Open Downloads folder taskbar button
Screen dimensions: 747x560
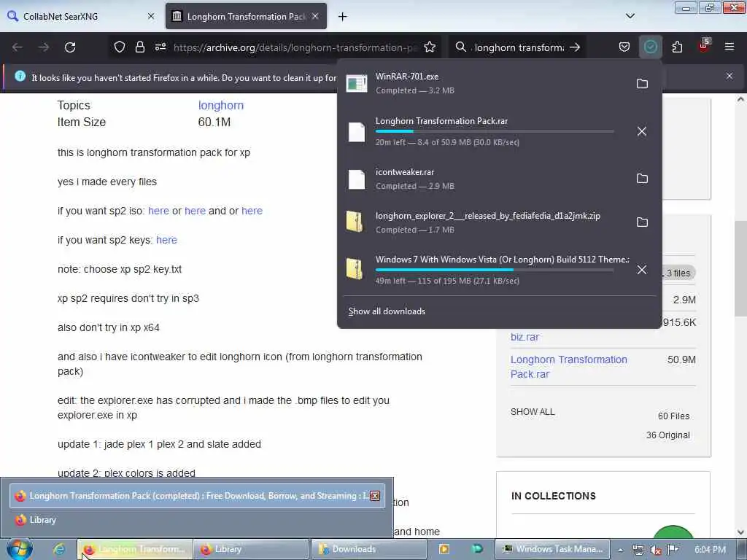click(368, 549)
